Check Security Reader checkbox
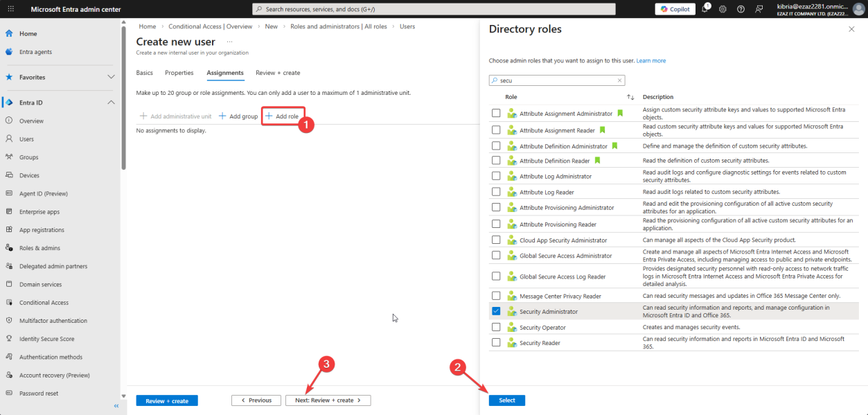 496,342
